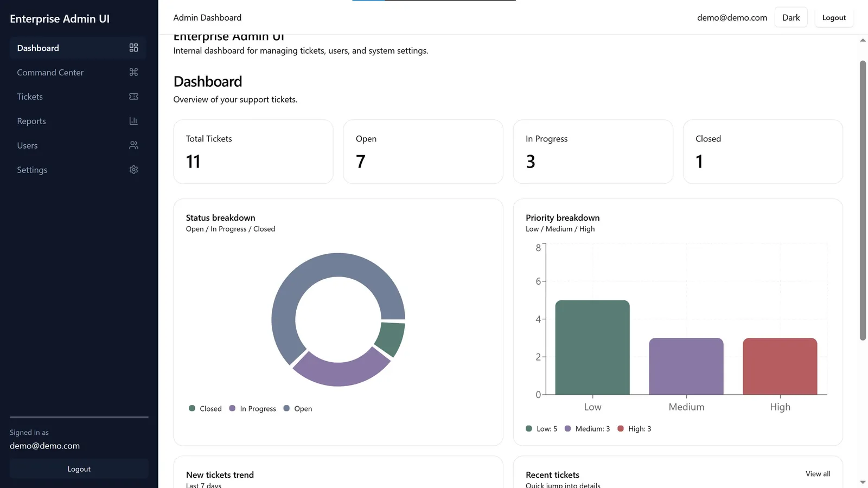Click the green Closed donut segment

pos(392,337)
